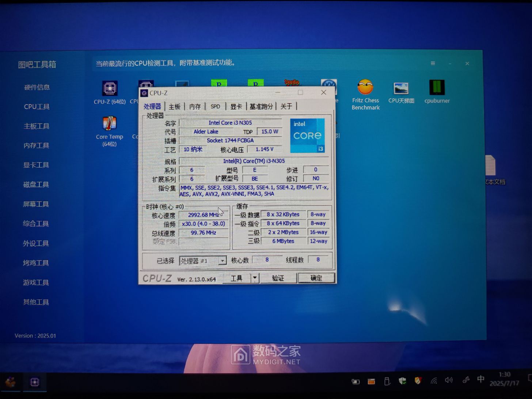Image resolution: width=532 pixels, height=399 pixels.
Task: Open the 内存 tab in CPU-Z
Action: 195,106
